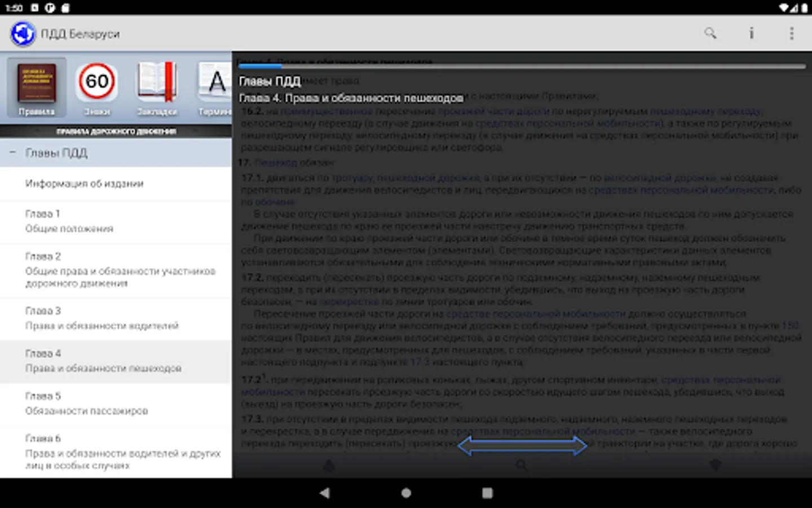This screenshot has width=812, height=508.
Task: Click the reading progress bar at top
Action: pos(522,67)
